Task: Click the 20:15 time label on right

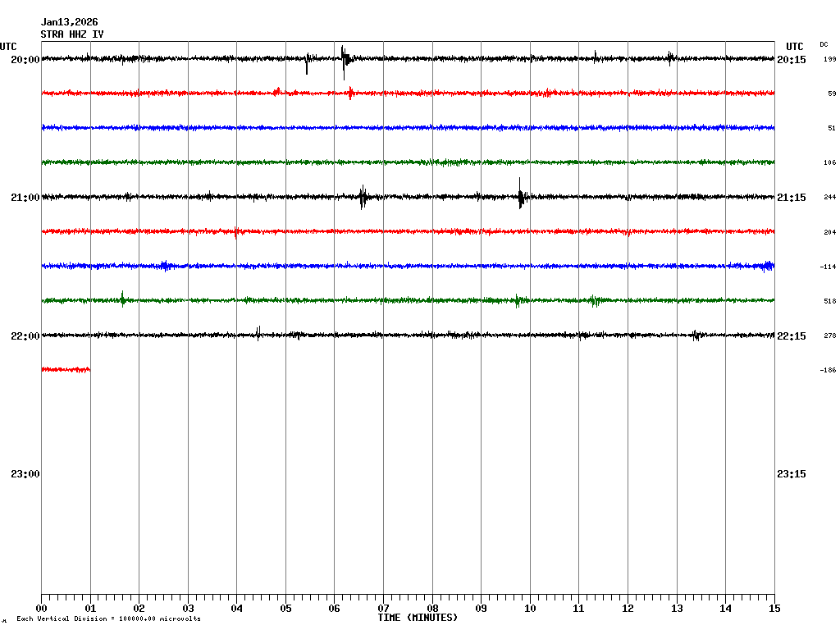Action: coord(791,60)
